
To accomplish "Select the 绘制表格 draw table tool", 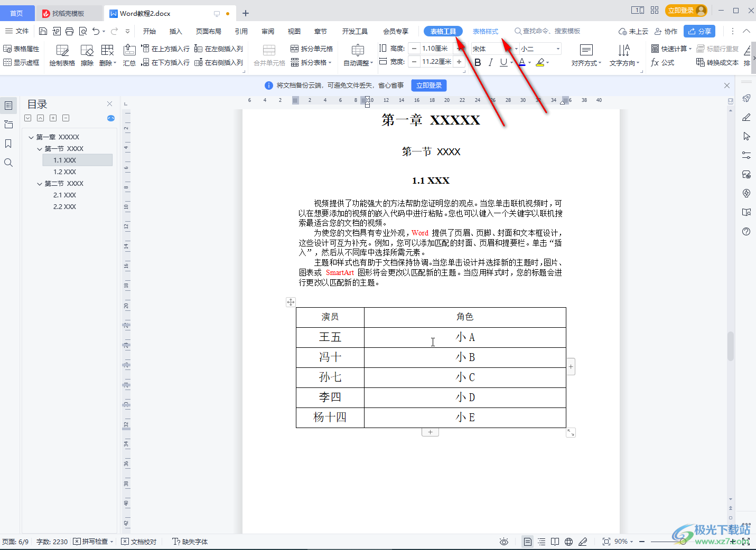I will click(62, 55).
